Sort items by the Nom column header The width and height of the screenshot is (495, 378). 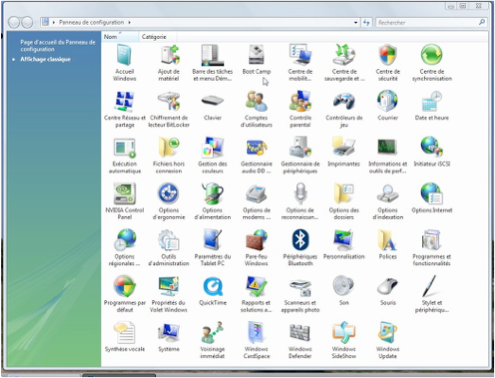point(119,37)
